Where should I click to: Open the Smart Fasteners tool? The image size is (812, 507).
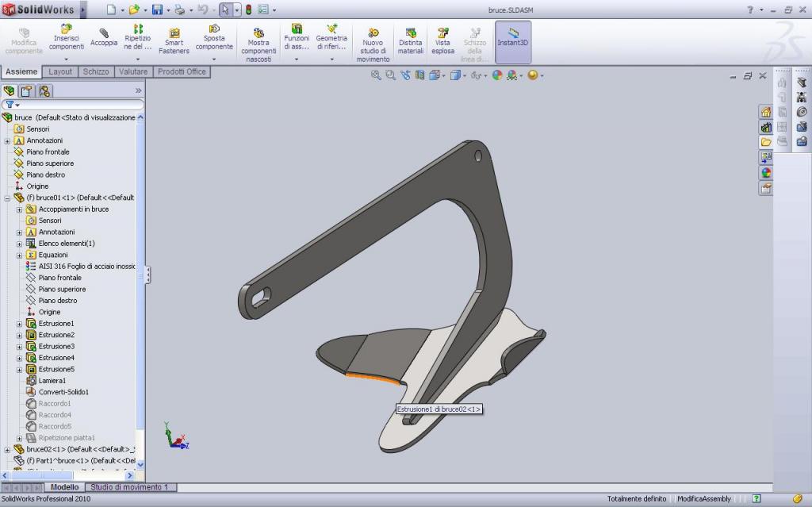(x=174, y=41)
